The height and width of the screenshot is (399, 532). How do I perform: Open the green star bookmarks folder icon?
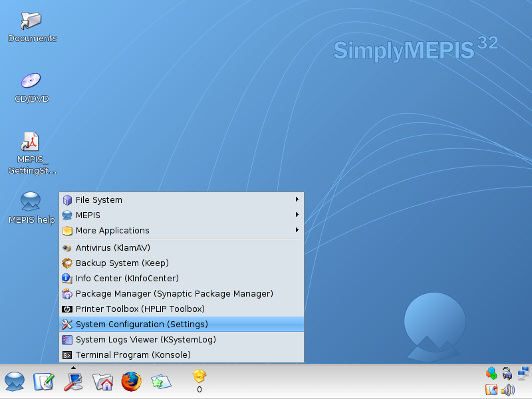pyautogui.click(x=160, y=381)
